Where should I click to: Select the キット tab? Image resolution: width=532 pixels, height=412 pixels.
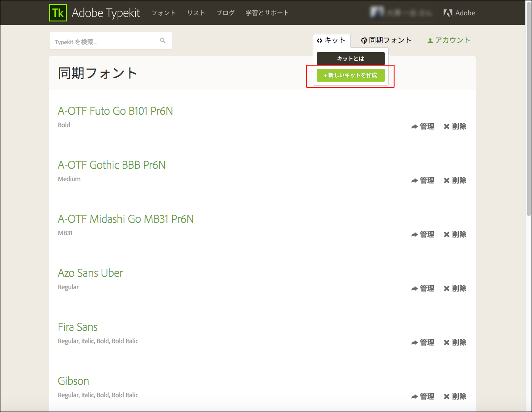331,40
